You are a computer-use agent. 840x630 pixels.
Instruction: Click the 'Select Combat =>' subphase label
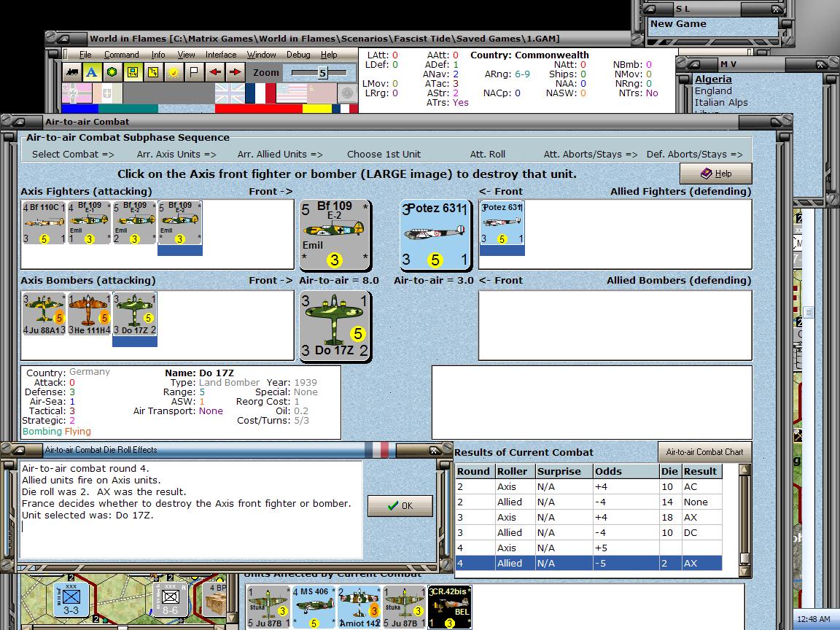[x=73, y=155]
